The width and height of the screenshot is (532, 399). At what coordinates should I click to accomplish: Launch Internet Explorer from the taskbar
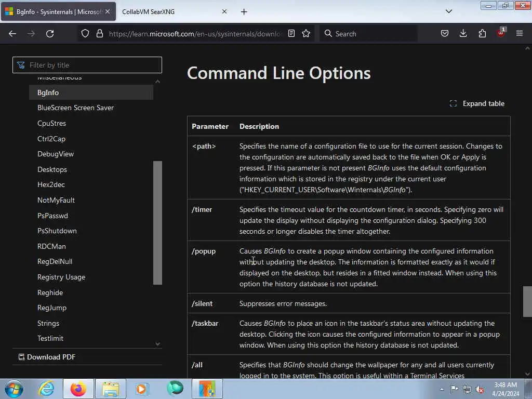click(x=46, y=389)
